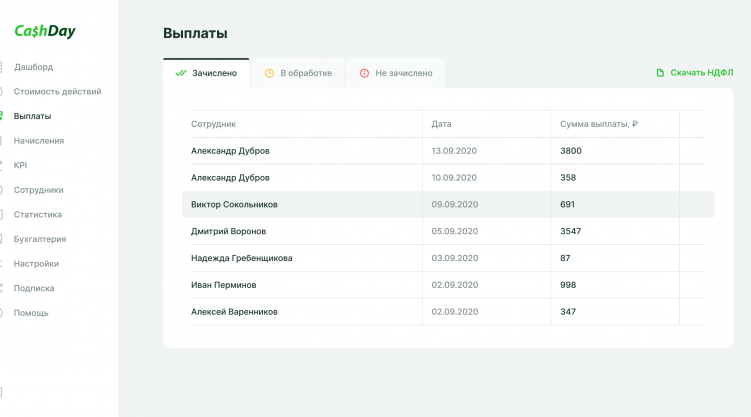
Task: Go to Статистика in the sidebar
Action: (x=38, y=214)
